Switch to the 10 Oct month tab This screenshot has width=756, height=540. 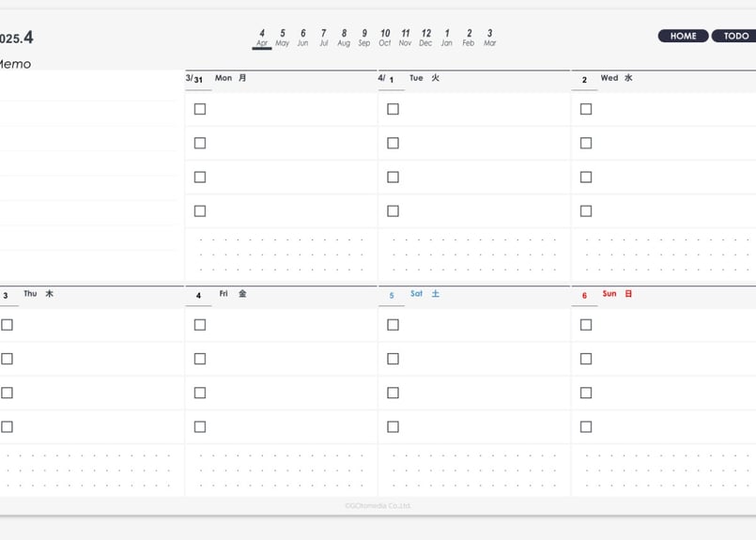(x=385, y=38)
